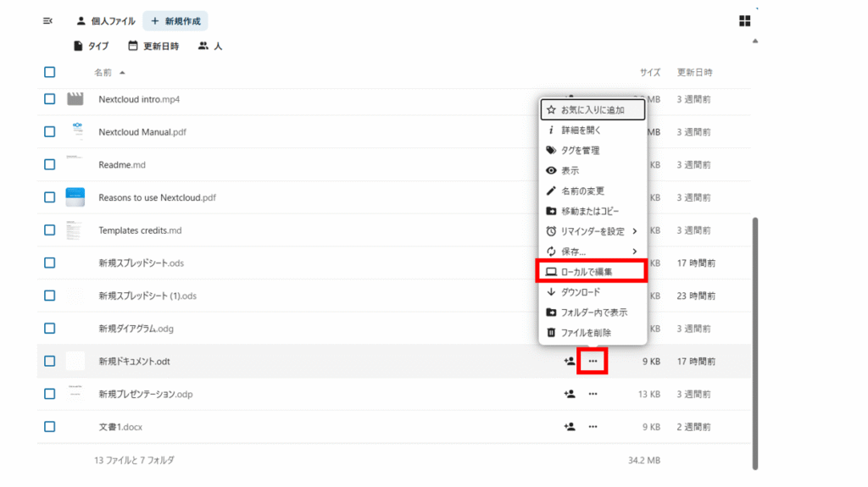Open the 更新日時 filter dropdown
Screen dimensions: 868x487
(x=153, y=47)
